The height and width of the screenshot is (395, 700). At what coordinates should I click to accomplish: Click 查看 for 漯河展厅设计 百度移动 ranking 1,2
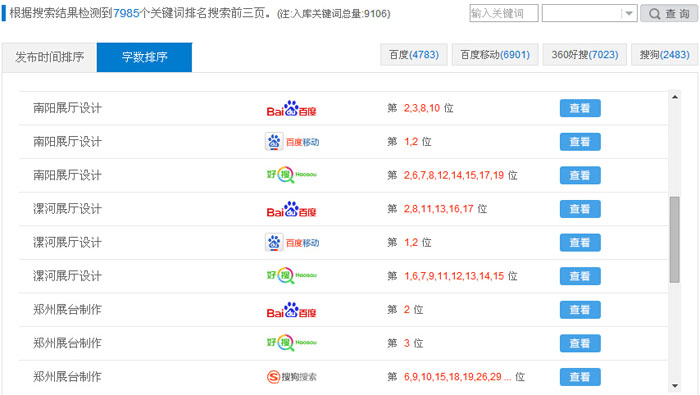click(580, 243)
